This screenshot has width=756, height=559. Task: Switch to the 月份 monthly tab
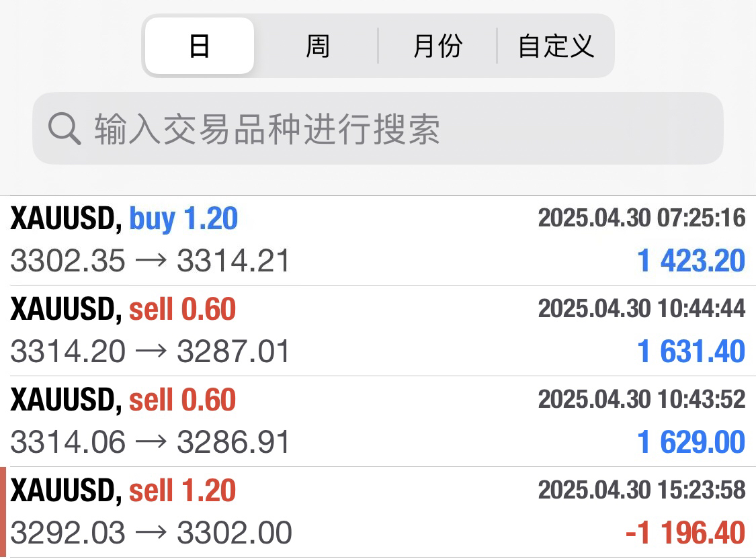coord(437,46)
